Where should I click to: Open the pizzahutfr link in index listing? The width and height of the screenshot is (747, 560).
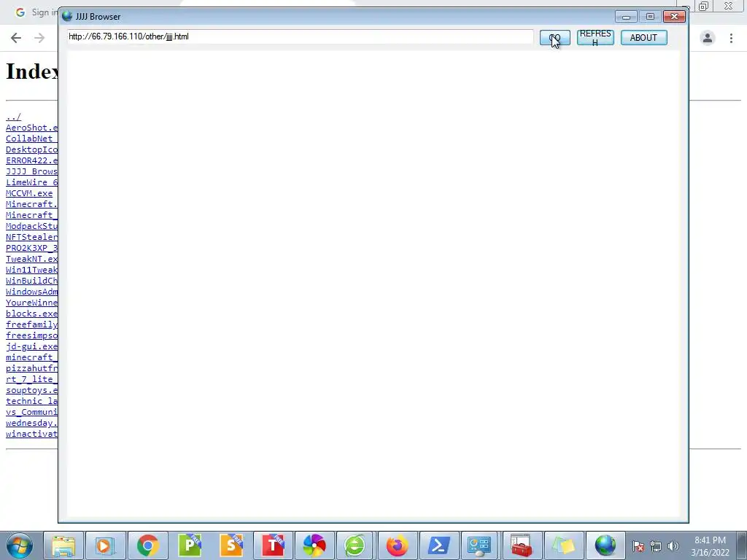click(31, 368)
